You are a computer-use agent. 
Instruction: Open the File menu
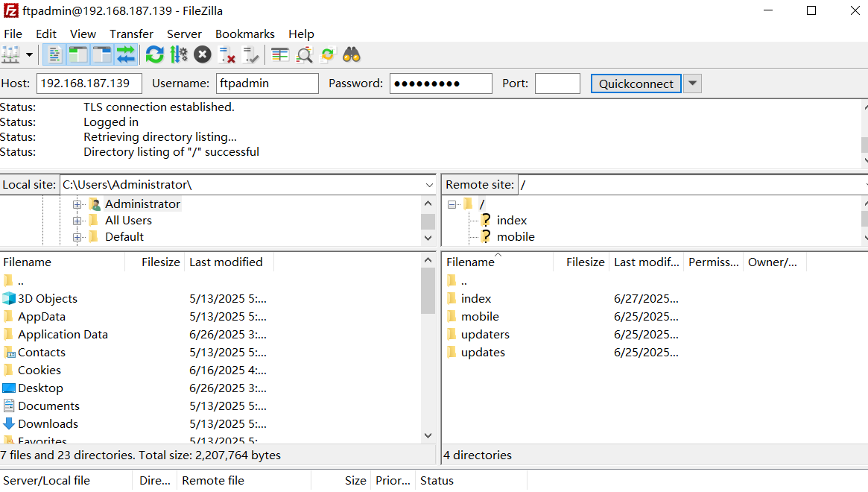click(13, 34)
